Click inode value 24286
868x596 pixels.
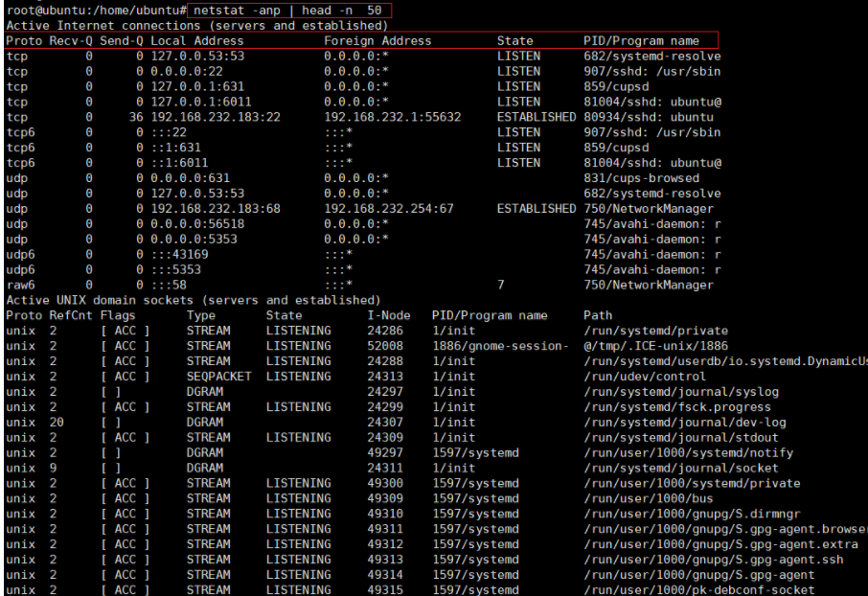coord(385,331)
